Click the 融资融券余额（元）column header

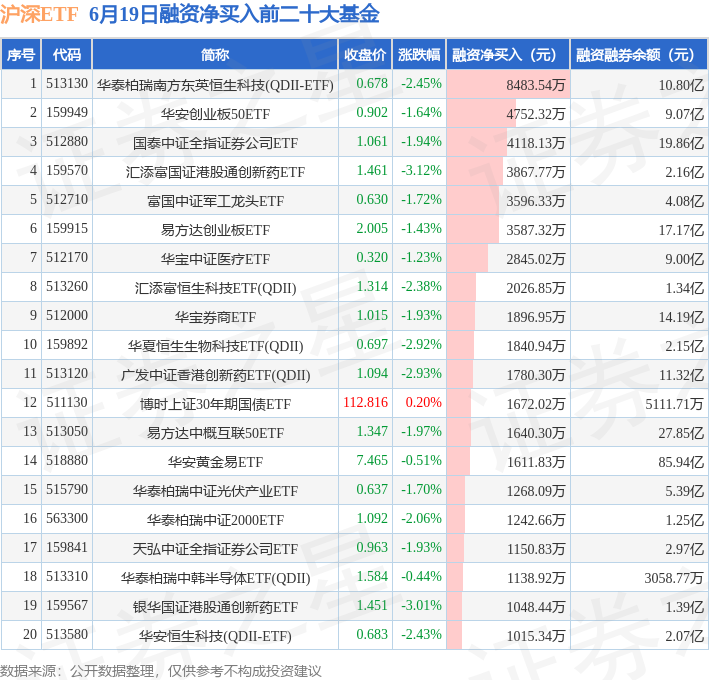tap(639, 55)
